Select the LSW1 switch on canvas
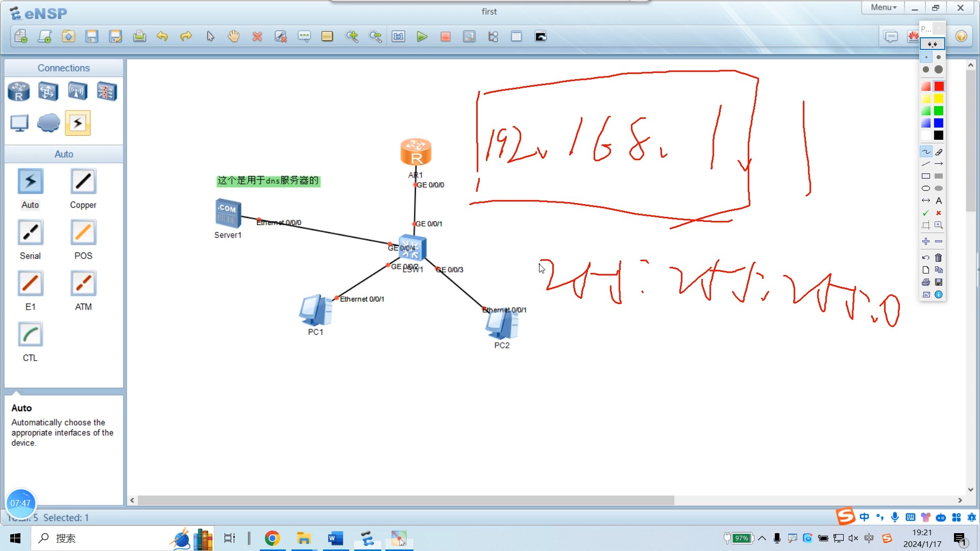980x551 pixels. pyautogui.click(x=412, y=248)
